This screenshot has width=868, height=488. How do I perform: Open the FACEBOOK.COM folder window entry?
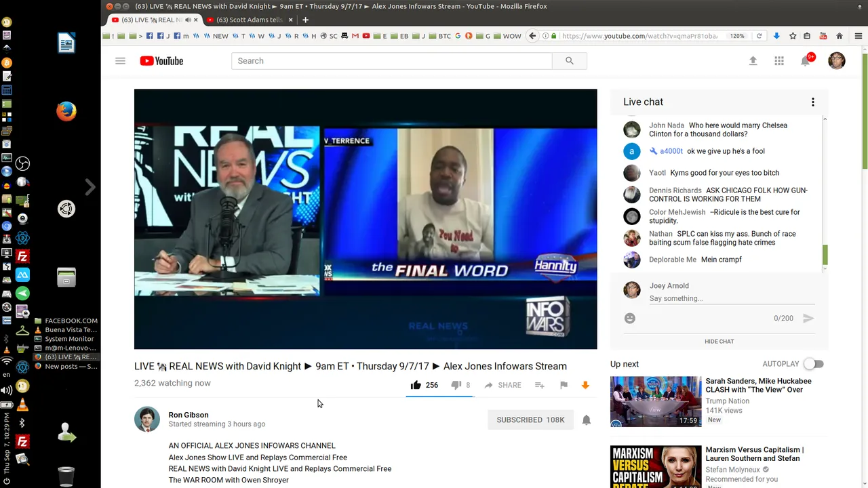[x=66, y=321]
